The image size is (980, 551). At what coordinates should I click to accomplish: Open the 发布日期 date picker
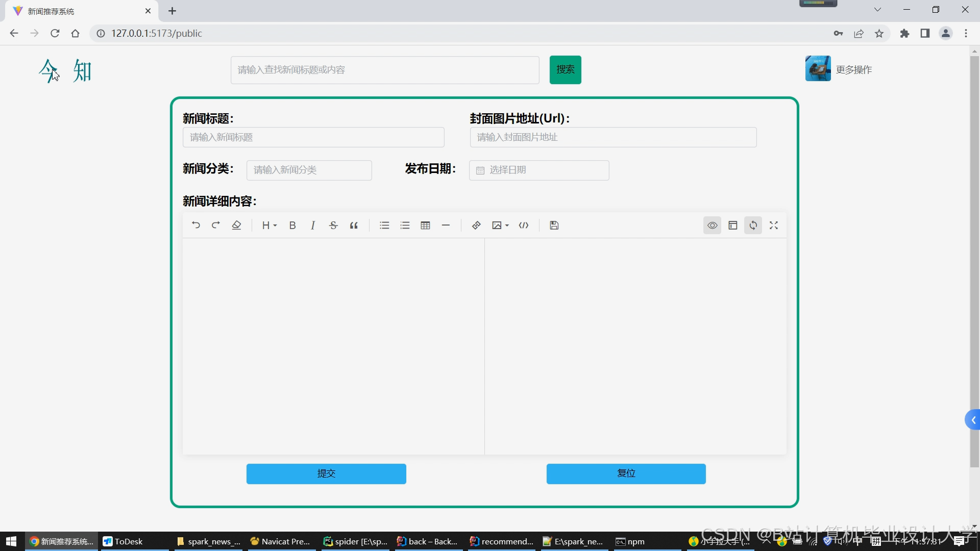(x=539, y=170)
